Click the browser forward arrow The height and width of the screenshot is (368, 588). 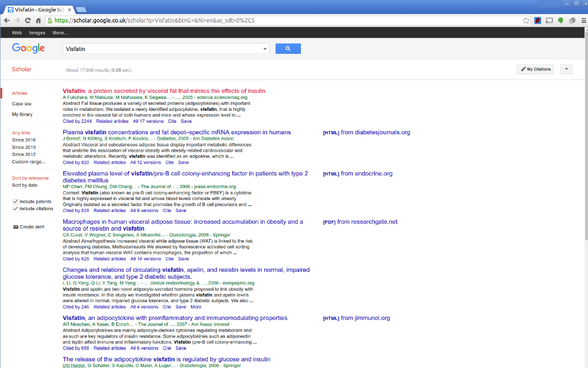tap(17, 20)
